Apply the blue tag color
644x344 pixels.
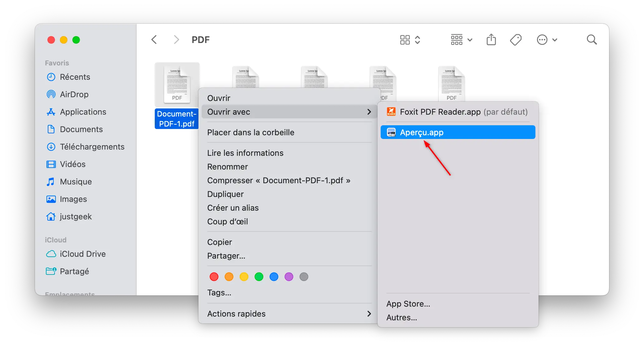click(x=274, y=277)
